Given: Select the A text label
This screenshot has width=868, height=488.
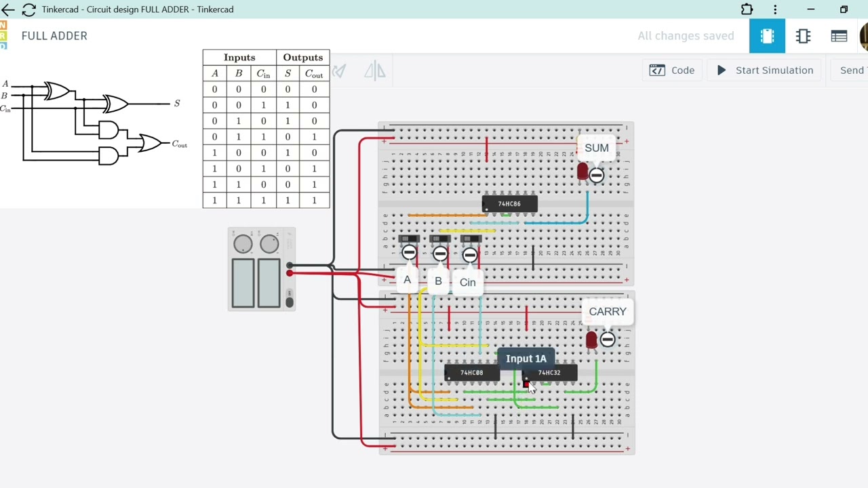Looking at the screenshot, I should coord(407,280).
